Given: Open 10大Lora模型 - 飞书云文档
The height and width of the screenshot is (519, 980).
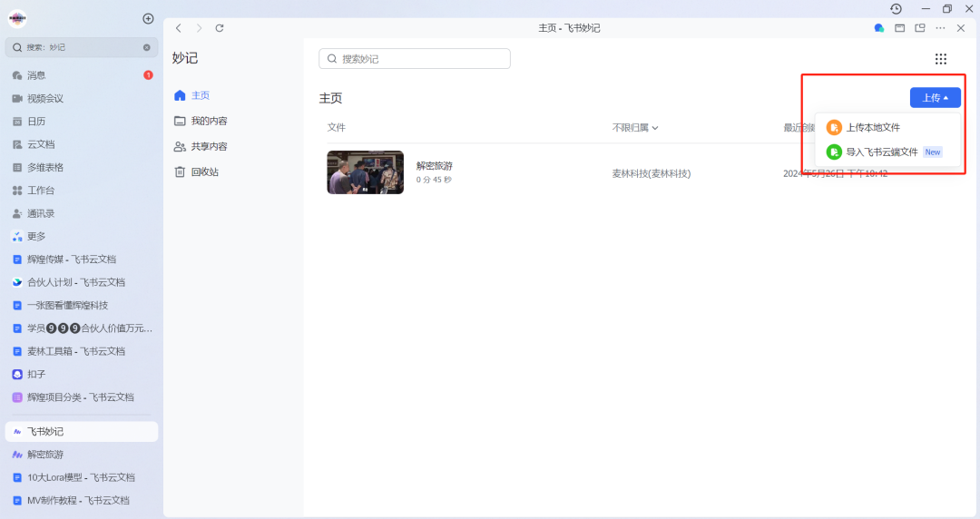Looking at the screenshot, I should (82, 478).
